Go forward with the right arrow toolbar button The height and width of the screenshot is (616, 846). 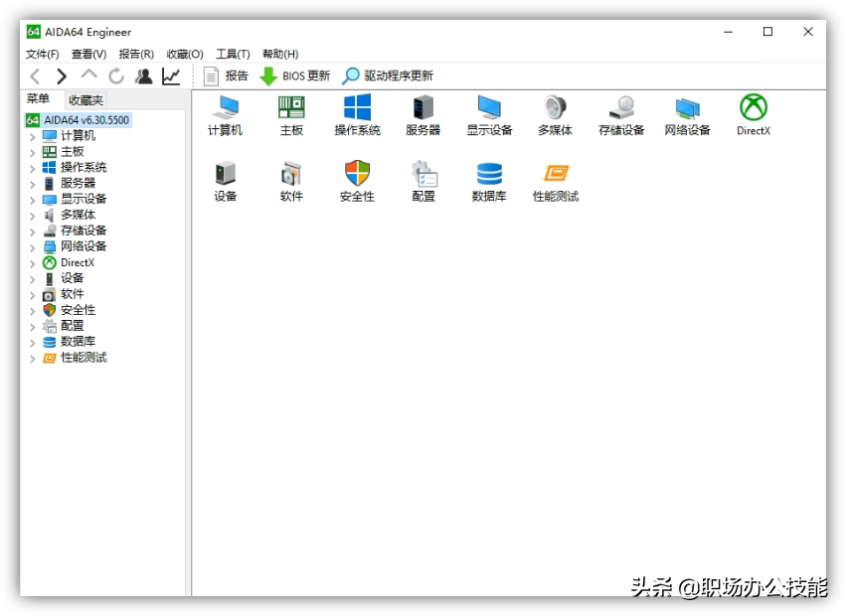(62, 77)
